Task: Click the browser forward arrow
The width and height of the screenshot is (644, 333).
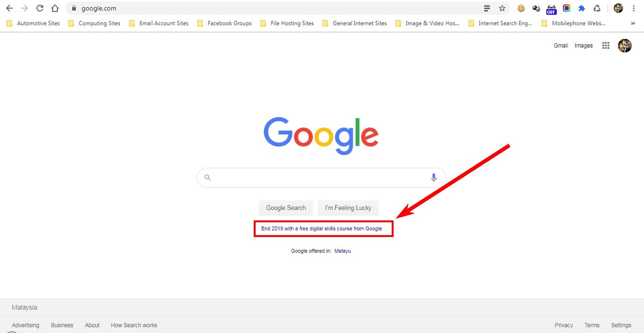Action: (24, 8)
